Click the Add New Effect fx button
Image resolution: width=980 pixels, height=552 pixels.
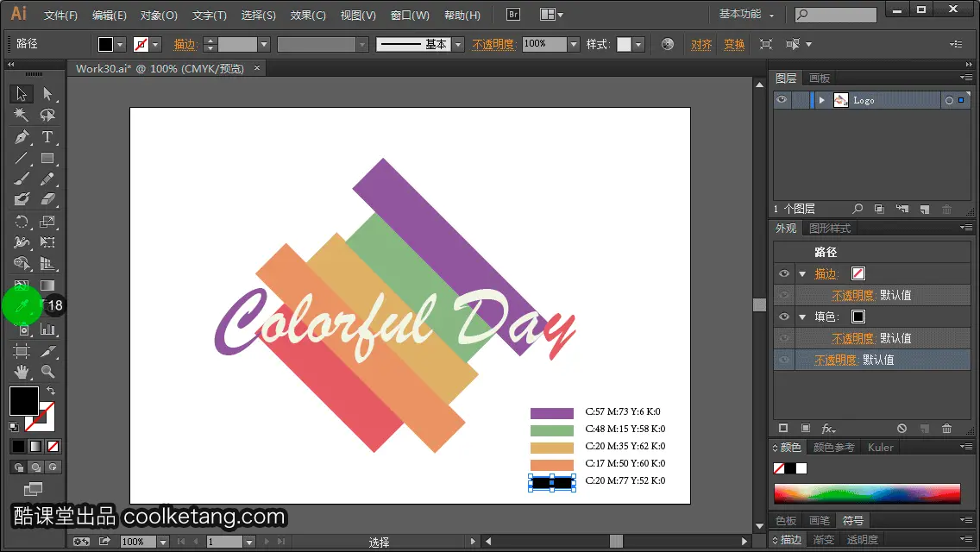828,428
